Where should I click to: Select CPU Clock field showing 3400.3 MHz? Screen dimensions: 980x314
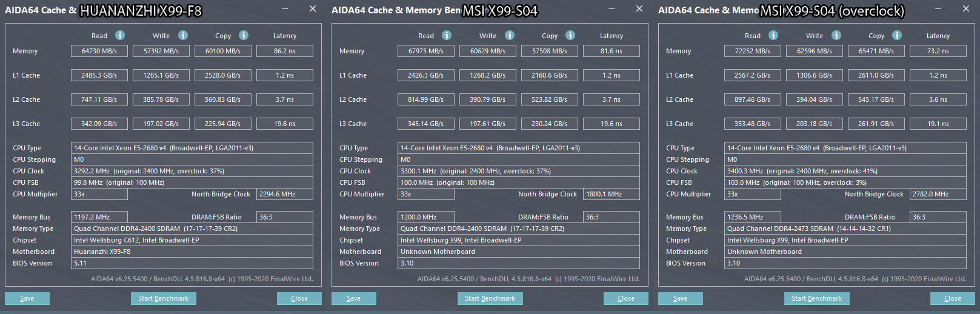[x=845, y=171]
